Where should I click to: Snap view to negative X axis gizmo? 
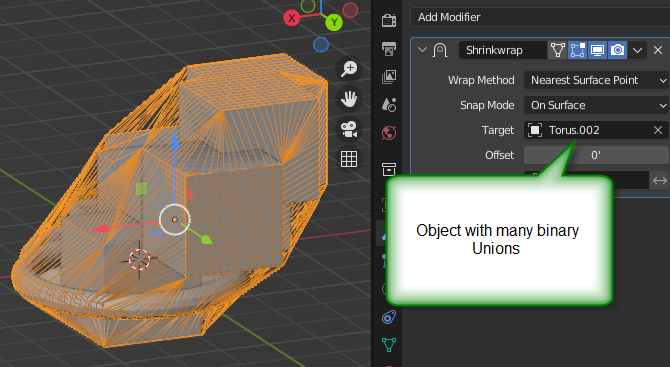click(x=350, y=10)
